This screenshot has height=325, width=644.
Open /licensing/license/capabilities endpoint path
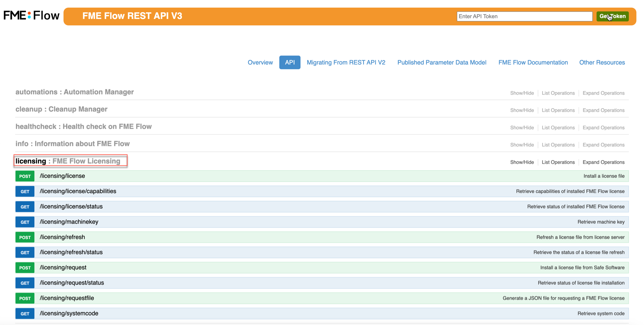pyautogui.click(x=78, y=191)
